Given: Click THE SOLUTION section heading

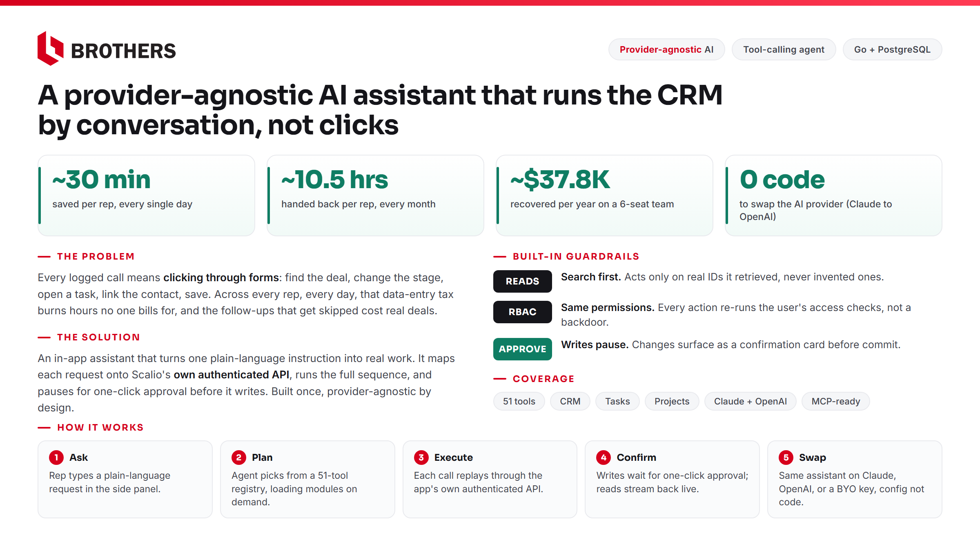Looking at the screenshot, I should coord(98,337).
